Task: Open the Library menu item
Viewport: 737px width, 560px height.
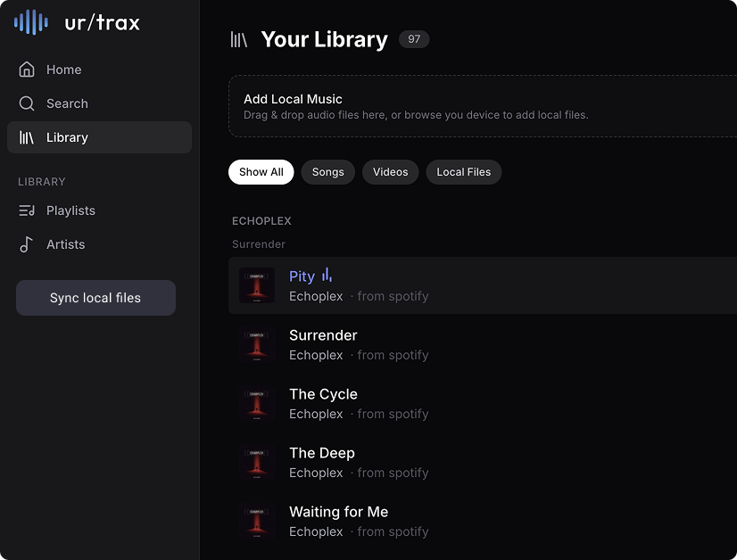Action: (x=66, y=137)
